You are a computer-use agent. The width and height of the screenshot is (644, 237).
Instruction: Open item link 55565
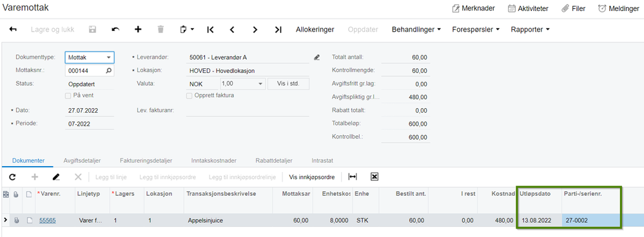point(48,221)
